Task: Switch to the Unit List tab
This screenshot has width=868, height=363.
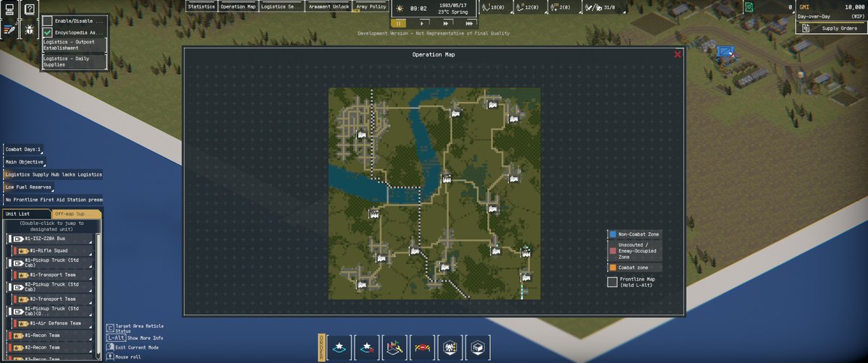Action: click(x=27, y=213)
